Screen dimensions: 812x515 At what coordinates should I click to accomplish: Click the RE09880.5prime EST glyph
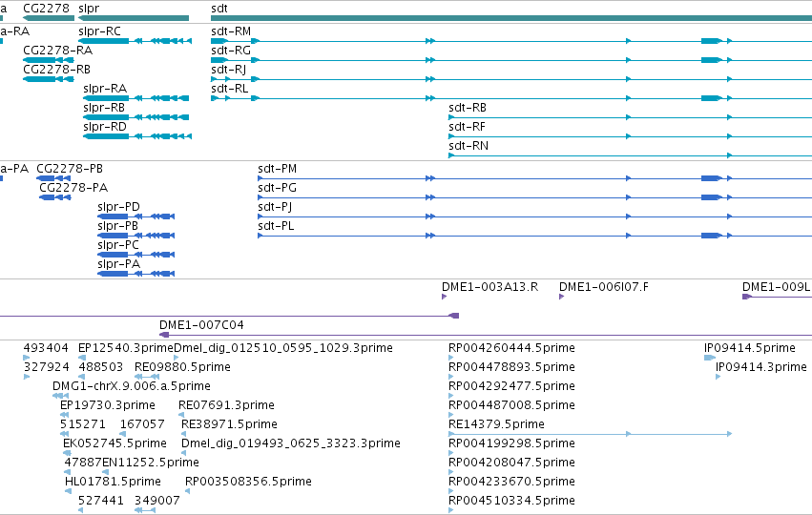click(x=146, y=378)
